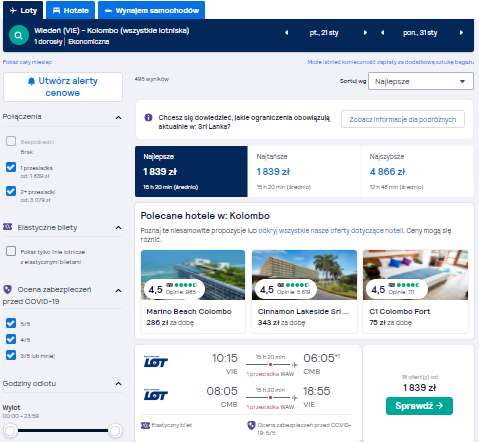
Task: Open the extra baggage fee notice link
Action: coord(390,62)
